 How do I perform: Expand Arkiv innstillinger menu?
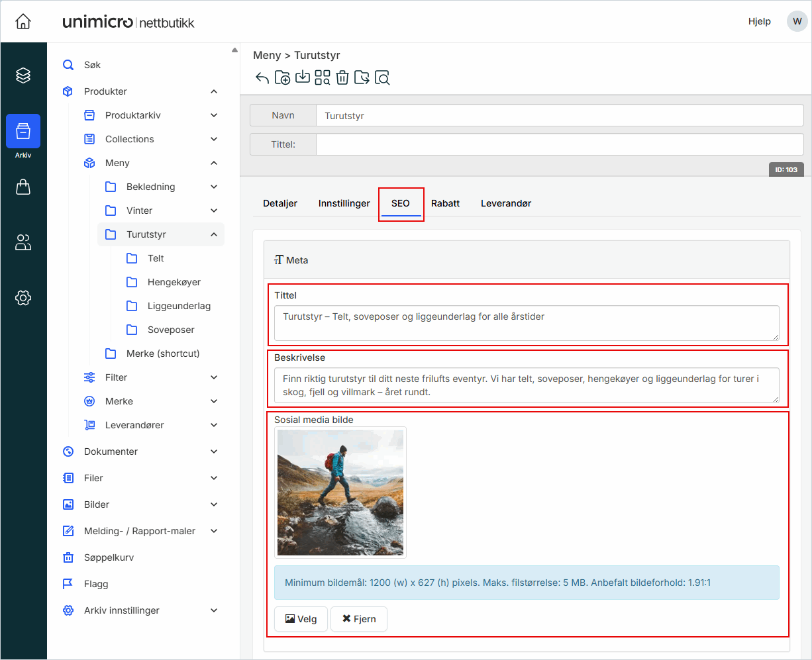(x=214, y=610)
